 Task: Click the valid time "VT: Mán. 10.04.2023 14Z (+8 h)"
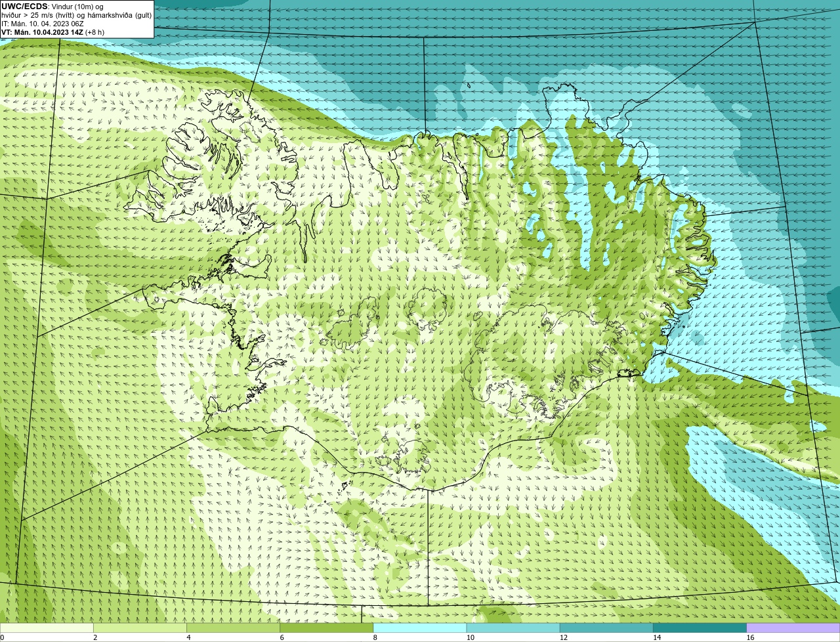(52, 32)
